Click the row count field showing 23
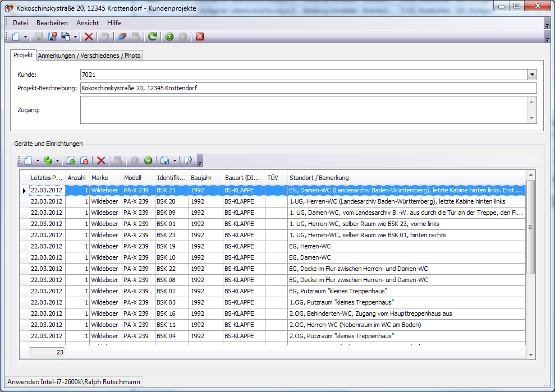The height and width of the screenshot is (392, 555). (x=48, y=352)
